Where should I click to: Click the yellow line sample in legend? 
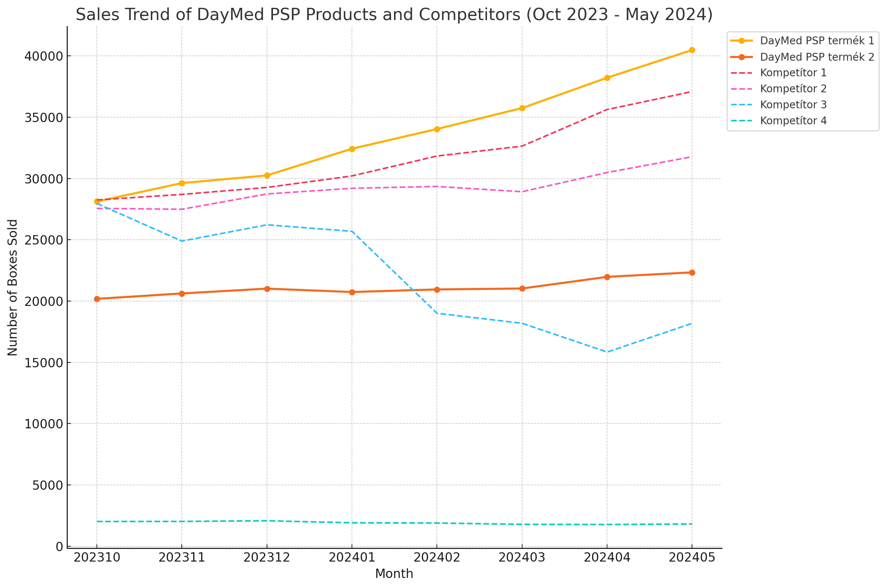(741, 41)
